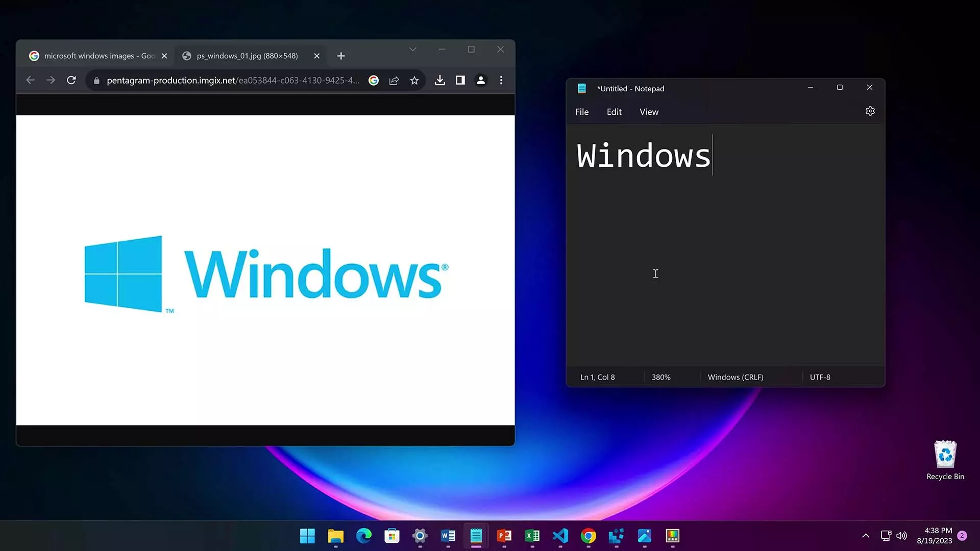Go back in Chrome browser
The width and height of the screenshot is (980, 551).
point(30,80)
